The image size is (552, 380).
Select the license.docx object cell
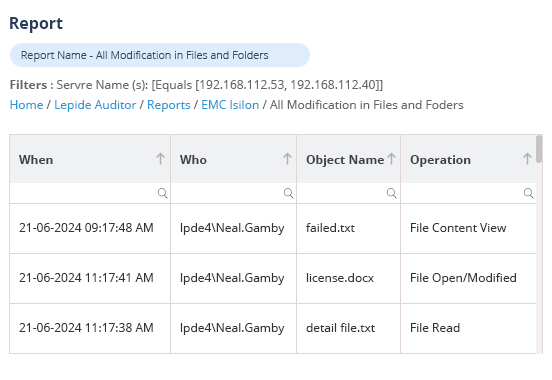349,278
